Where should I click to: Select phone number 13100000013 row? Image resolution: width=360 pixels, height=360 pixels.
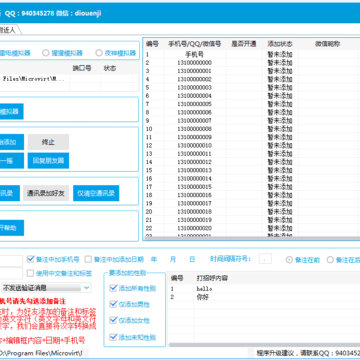[x=252, y=170]
